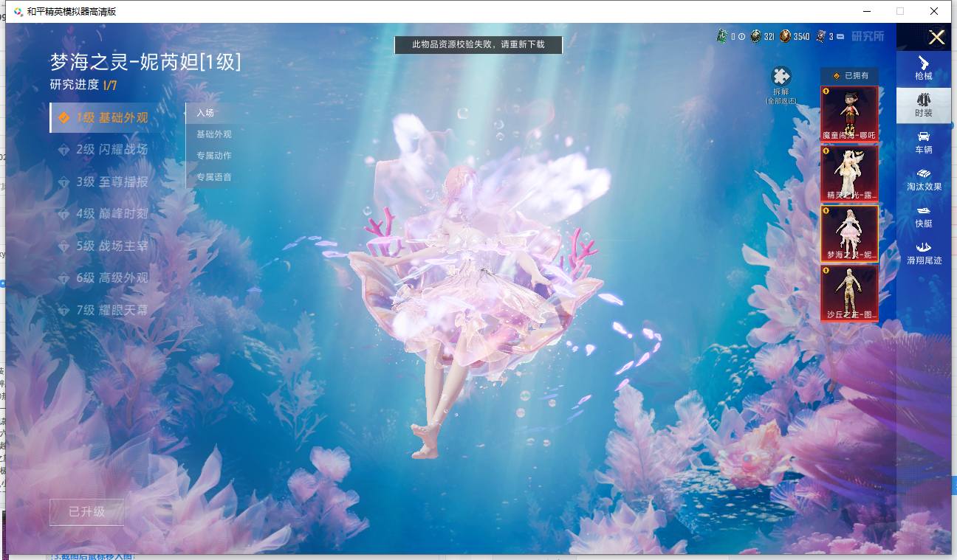The width and height of the screenshot is (957, 560).
Task: Close the emulator window
Action: 934,11
